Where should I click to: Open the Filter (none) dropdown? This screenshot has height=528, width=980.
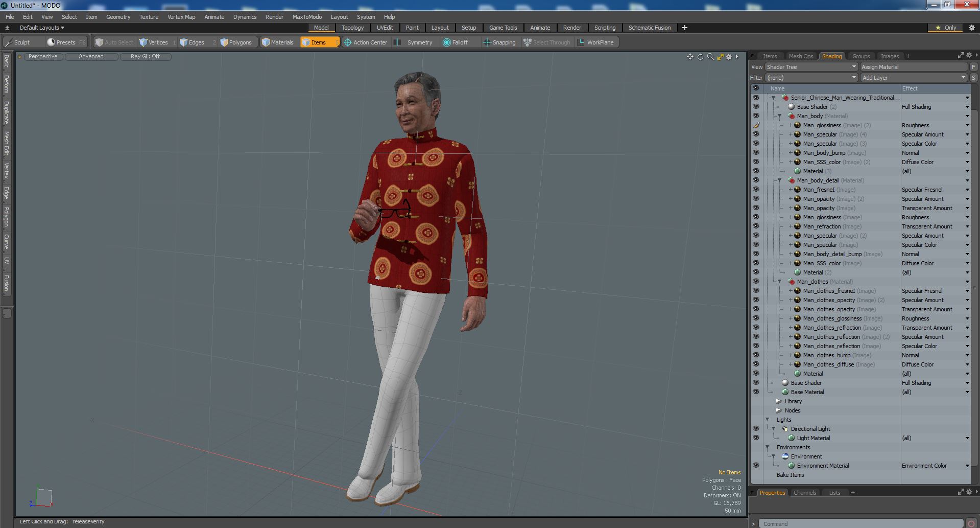coord(811,78)
